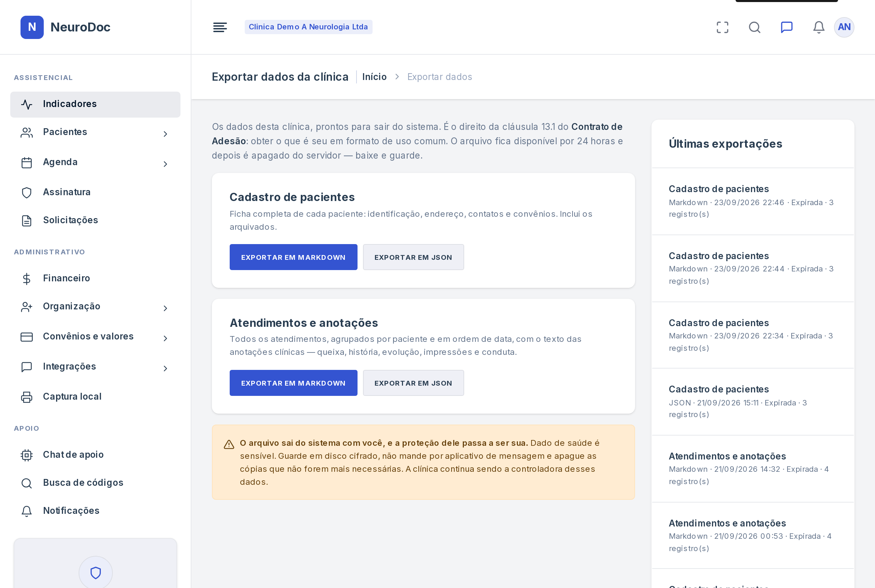
Task: Open notifications bell icon in header
Action: click(x=818, y=27)
